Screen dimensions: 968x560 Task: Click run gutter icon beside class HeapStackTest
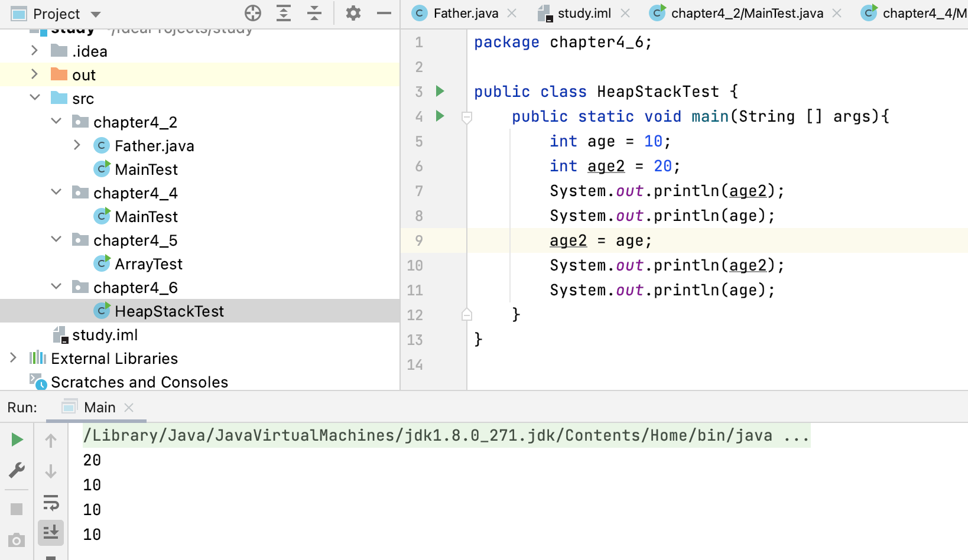coord(440,91)
